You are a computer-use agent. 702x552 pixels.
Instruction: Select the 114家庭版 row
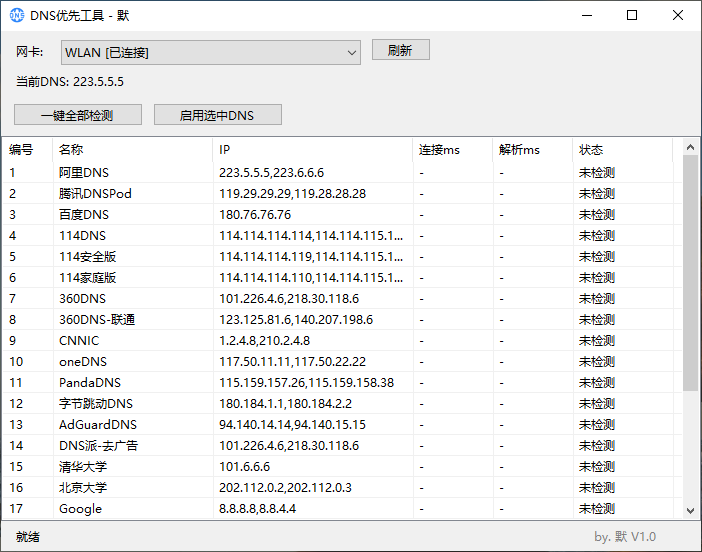342,278
